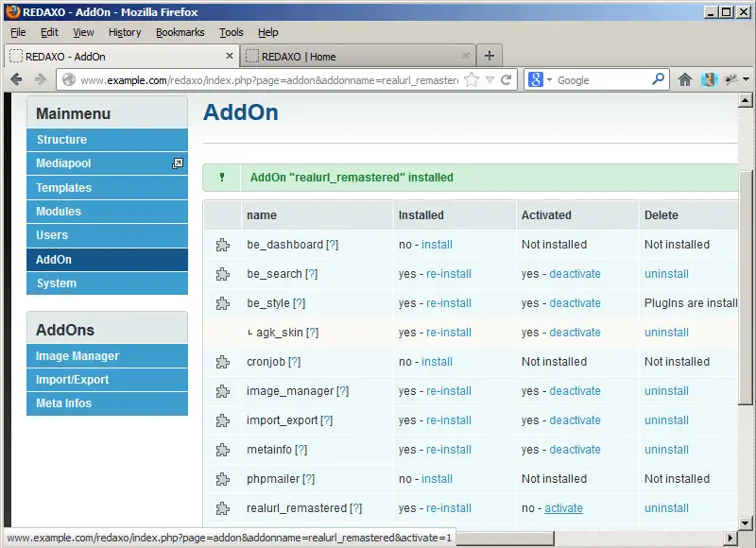The height and width of the screenshot is (548, 756).
Task: Click the bug add-on toolbar icon
Action: click(730, 79)
